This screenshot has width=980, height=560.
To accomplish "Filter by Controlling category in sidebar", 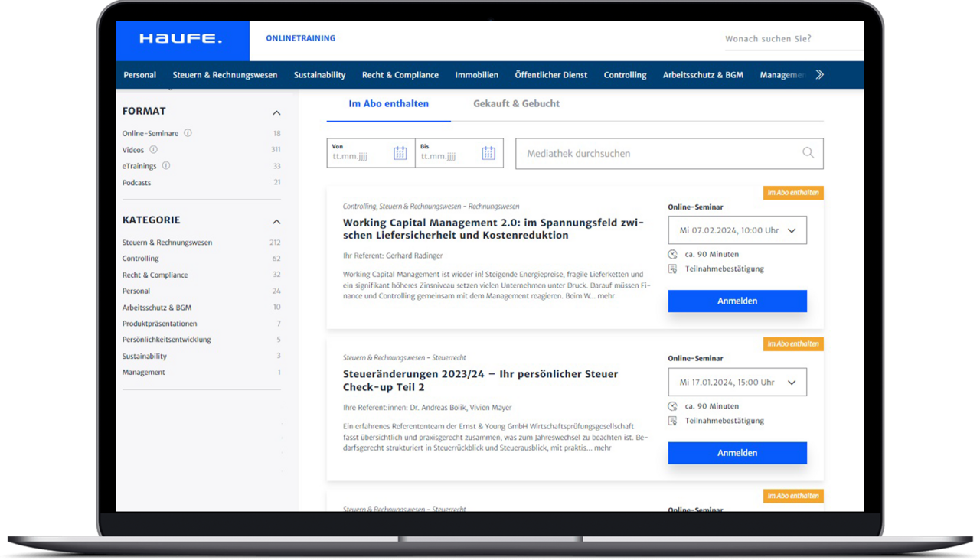I will [x=140, y=259].
